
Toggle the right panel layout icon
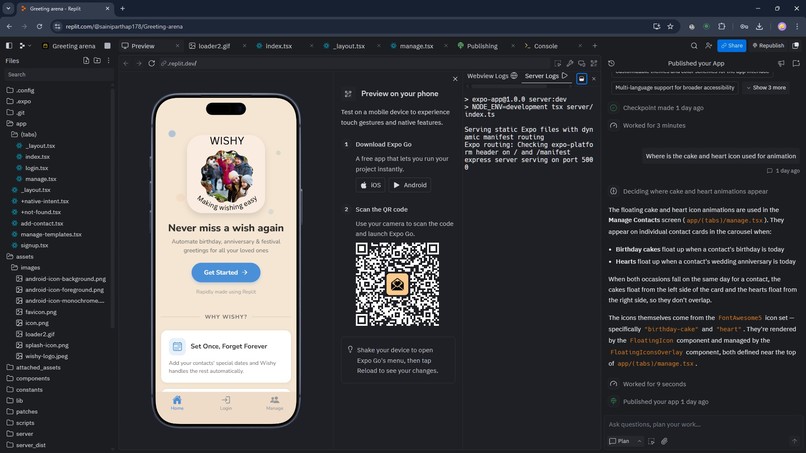(x=796, y=46)
